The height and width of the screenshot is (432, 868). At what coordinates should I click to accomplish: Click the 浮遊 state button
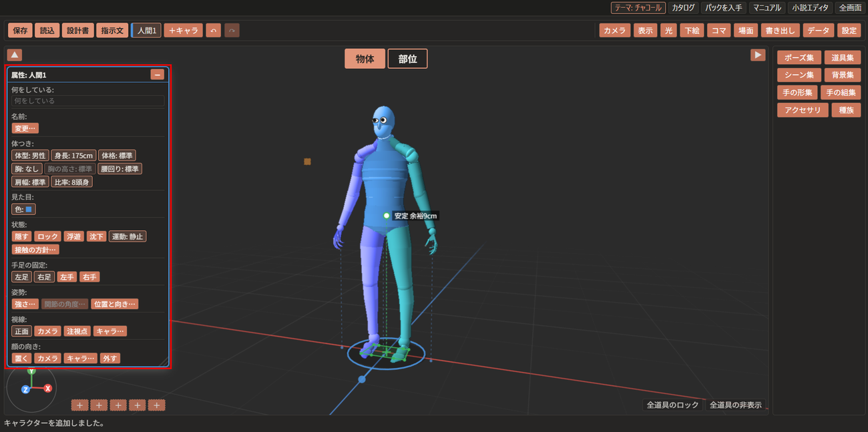(x=73, y=236)
